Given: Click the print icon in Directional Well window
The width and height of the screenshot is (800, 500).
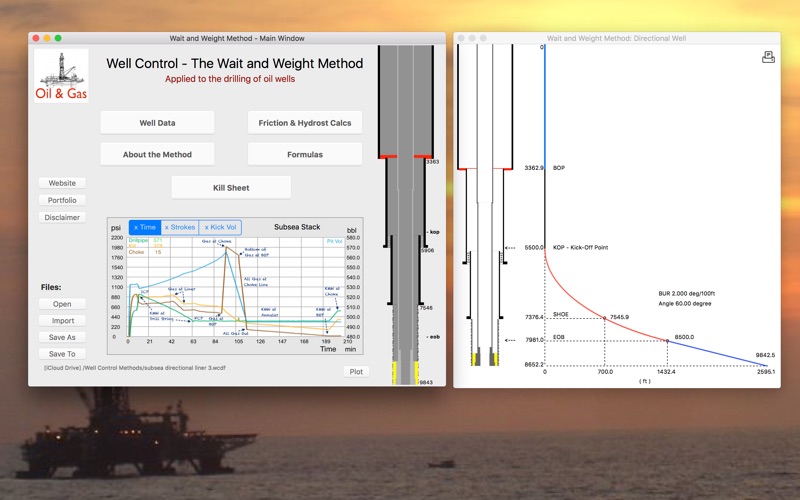Looking at the screenshot, I should pyautogui.click(x=768, y=57).
